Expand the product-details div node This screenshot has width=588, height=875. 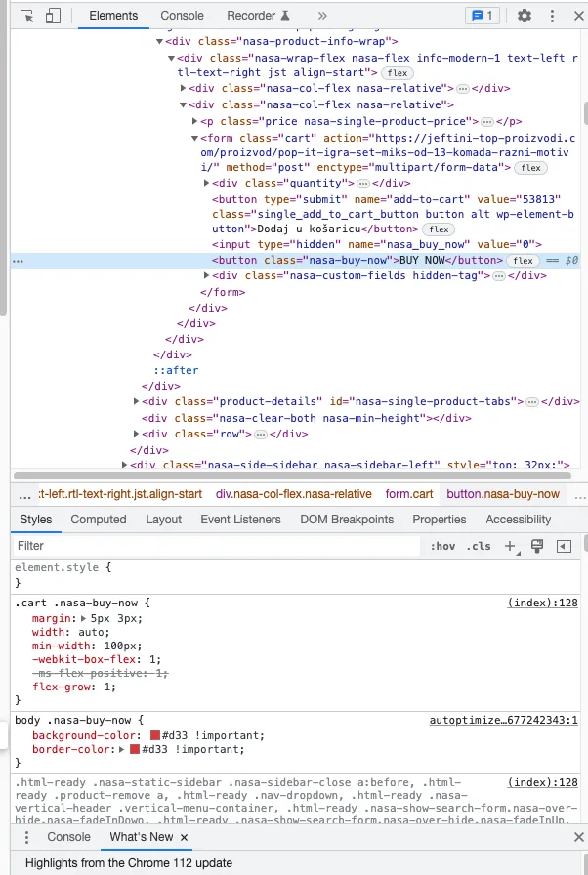coord(136,401)
